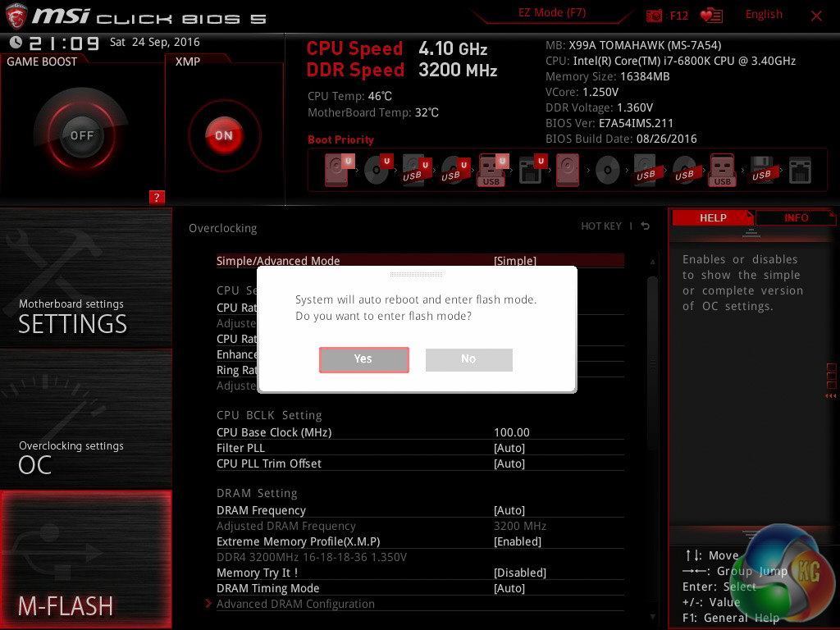Select the first UEFI hard disk boot device

click(x=339, y=170)
